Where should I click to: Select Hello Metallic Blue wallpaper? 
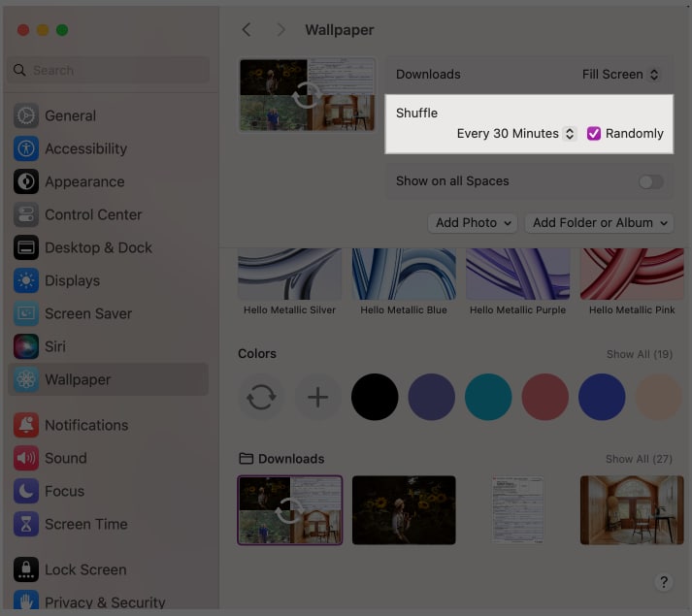click(x=404, y=275)
